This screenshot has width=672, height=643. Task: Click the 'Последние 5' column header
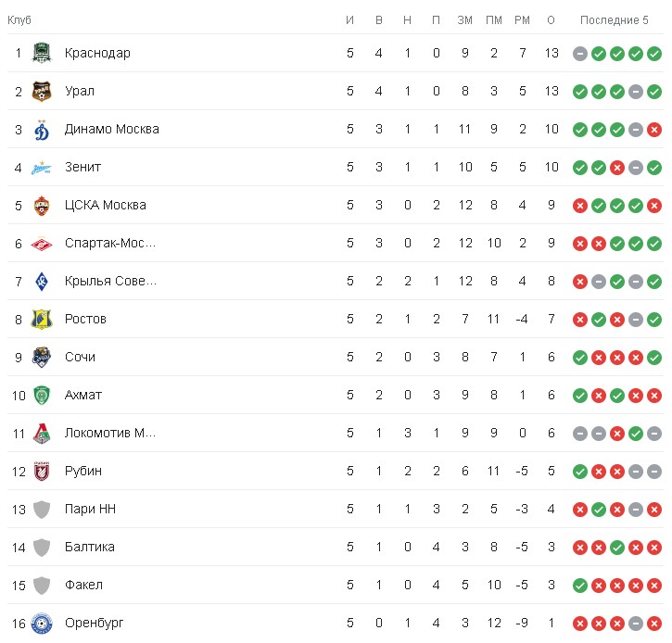(x=615, y=20)
